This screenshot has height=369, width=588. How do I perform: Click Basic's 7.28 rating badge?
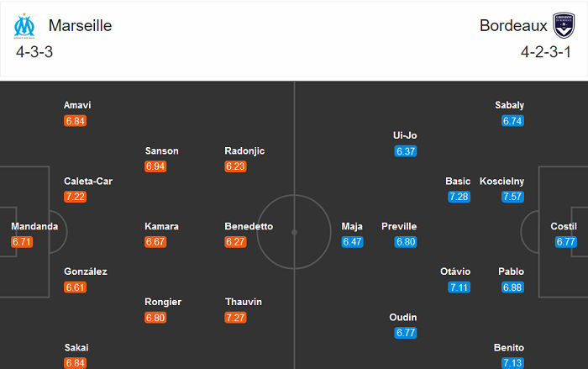pos(459,197)
